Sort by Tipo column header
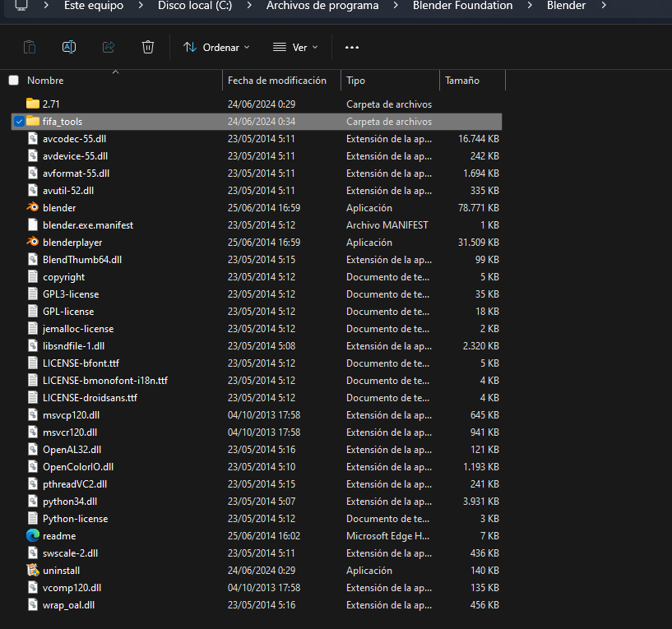672x629 pixels. (355, 80)
